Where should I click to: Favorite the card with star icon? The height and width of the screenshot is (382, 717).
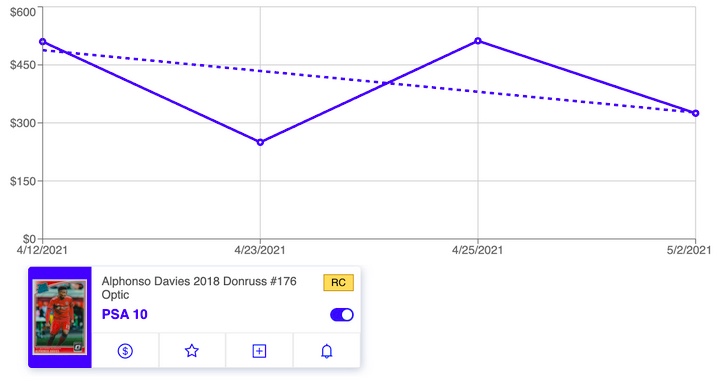pos(192,351)
